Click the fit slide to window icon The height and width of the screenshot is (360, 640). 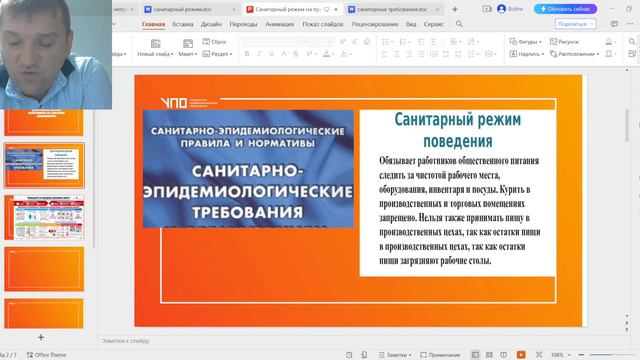(539, 355)
